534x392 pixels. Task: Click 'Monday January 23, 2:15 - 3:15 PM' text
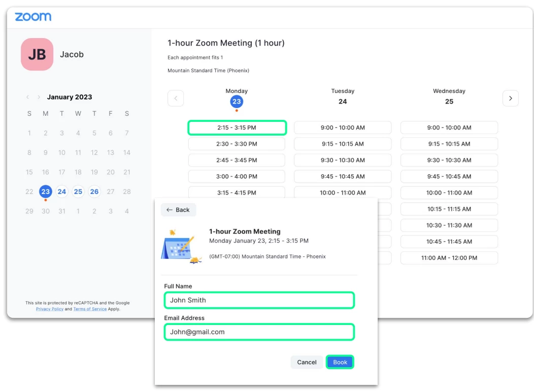(259, 241)
